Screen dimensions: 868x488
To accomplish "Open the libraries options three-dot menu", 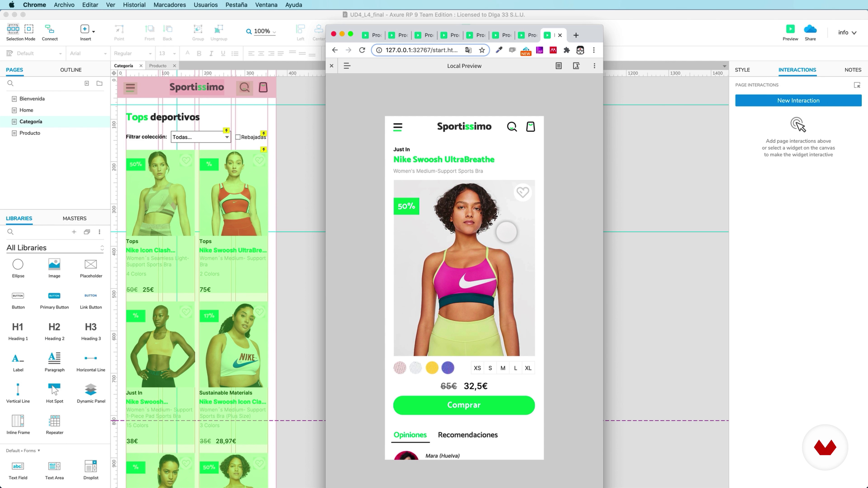I will coord(99,232).
